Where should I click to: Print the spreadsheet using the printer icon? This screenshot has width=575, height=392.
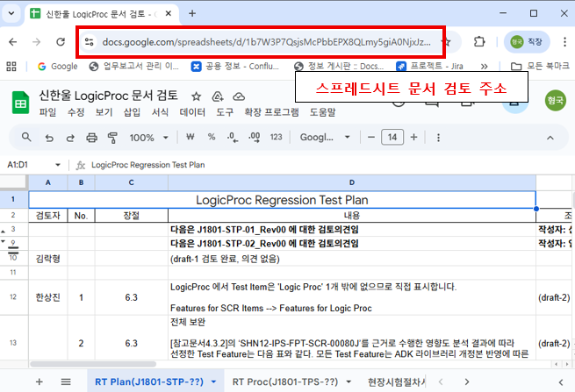click(x=90, y=137)
